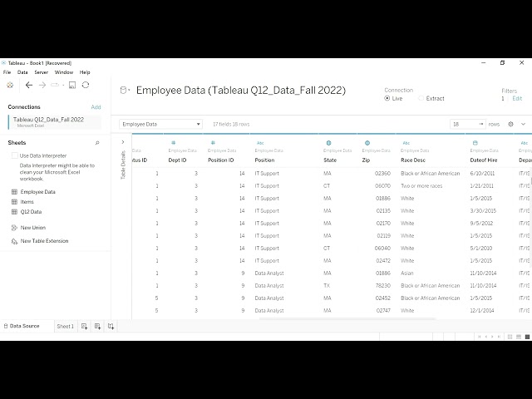Click the Abc type icon above Race Desc
This screenshot has height=399, width=532.
point(406,143)
